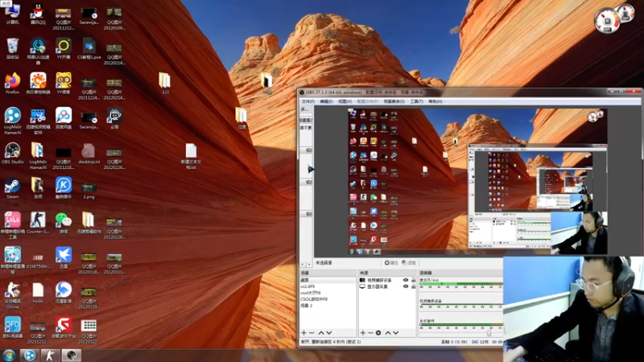The image size is (644, 362).
Task: Open the 帮助(H) menu in OBS
Action: point(436,101)
